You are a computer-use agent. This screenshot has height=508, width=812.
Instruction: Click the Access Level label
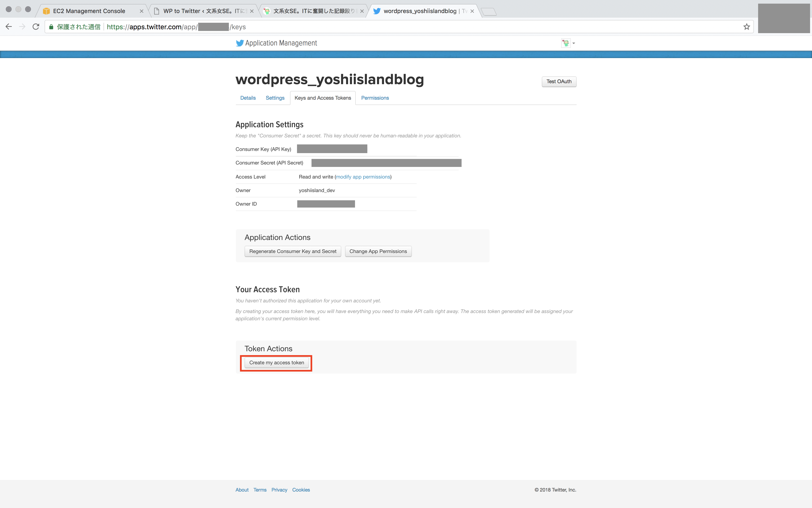pyautogui.click(x=250, y=177)
